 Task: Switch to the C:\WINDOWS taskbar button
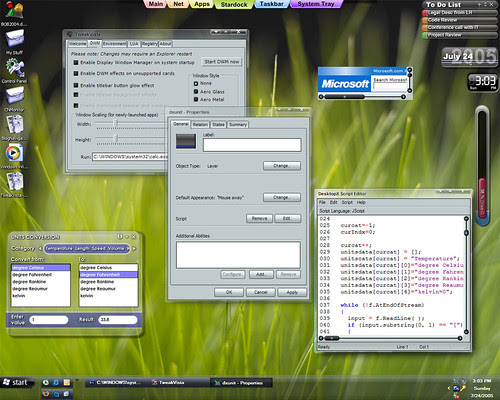tap(117, 383)
